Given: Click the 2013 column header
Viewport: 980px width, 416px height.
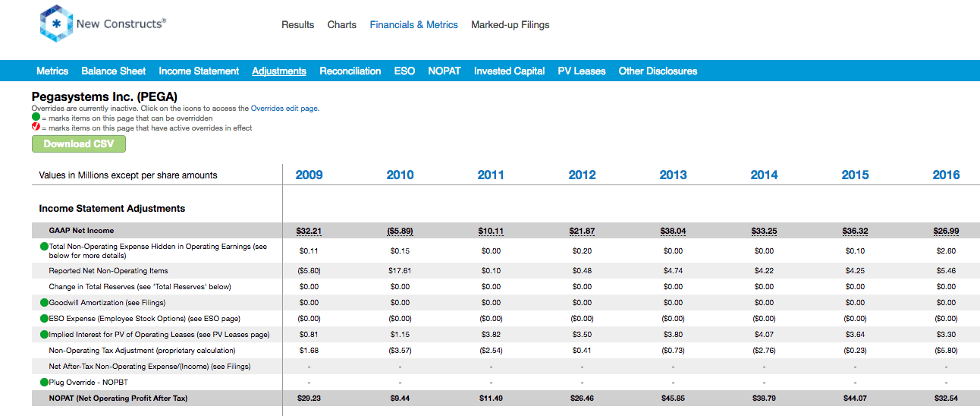Looking at the screenshot, I should (x=673, y=175).
